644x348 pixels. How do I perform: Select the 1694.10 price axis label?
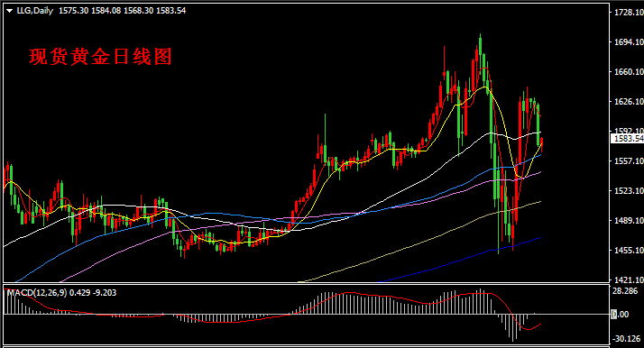tap(629, 41)
